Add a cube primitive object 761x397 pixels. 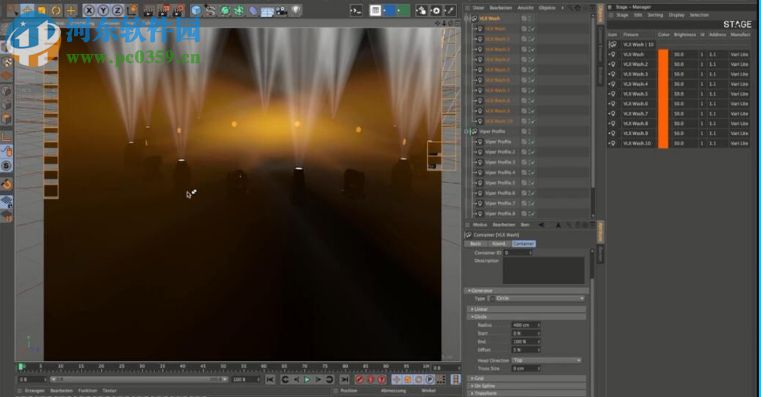click(x=196, y=10)
